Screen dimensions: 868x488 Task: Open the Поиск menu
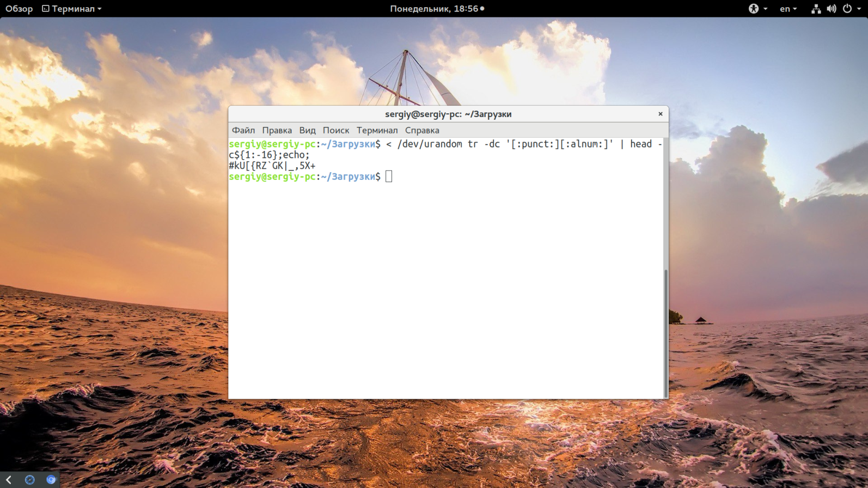pyautogui.click(x=335, y=130)
